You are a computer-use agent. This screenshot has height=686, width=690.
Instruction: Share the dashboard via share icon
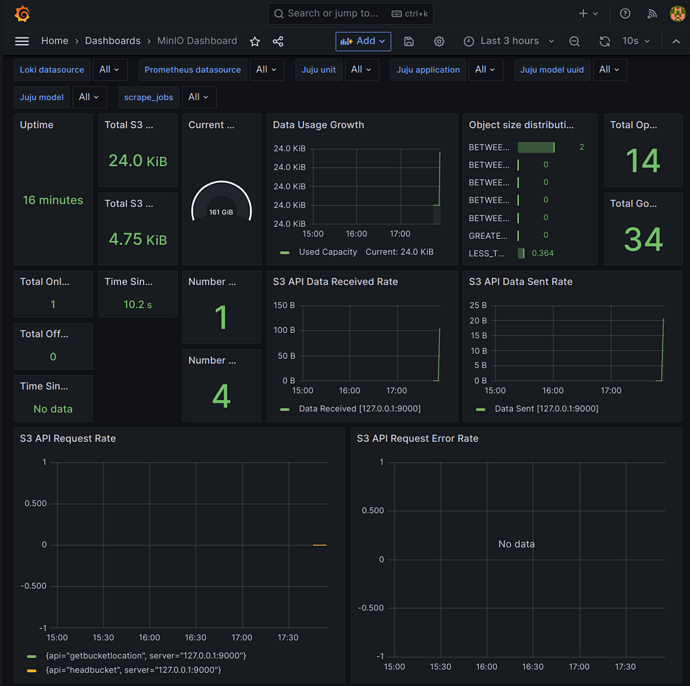(278, 41)
